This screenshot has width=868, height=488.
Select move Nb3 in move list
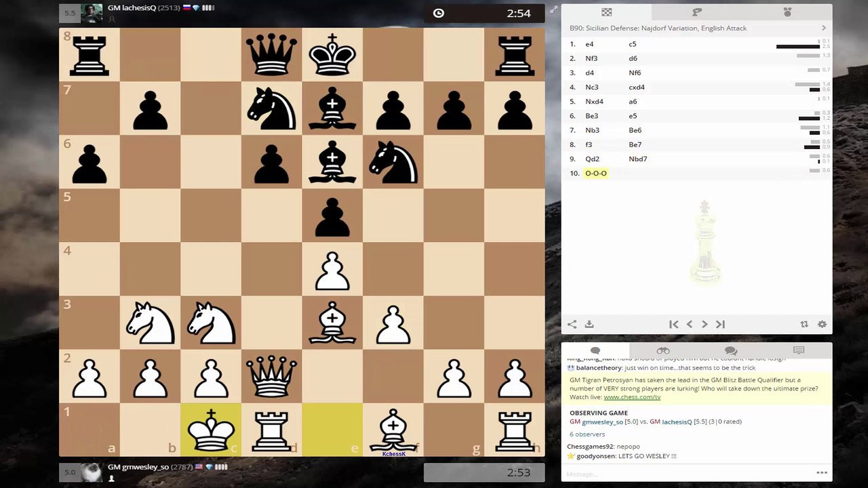pos(593,130)
